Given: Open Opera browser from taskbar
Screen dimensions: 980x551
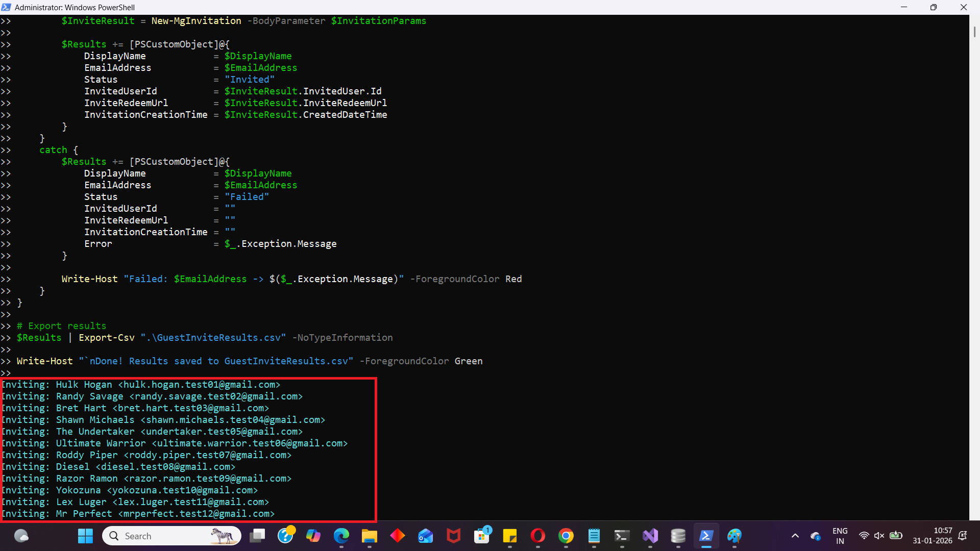Looking at the screenshot, I should (537, 536).
